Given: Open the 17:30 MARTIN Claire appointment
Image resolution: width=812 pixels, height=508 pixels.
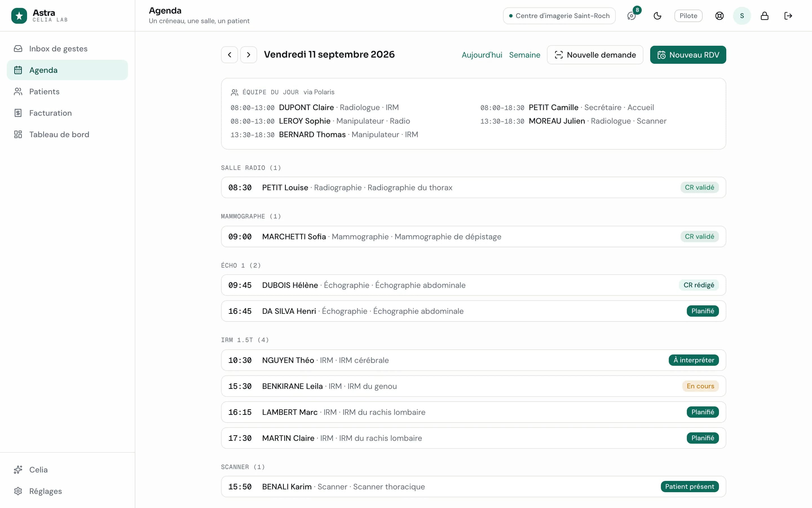Looking at the screenshot, I should pos(473,438).
